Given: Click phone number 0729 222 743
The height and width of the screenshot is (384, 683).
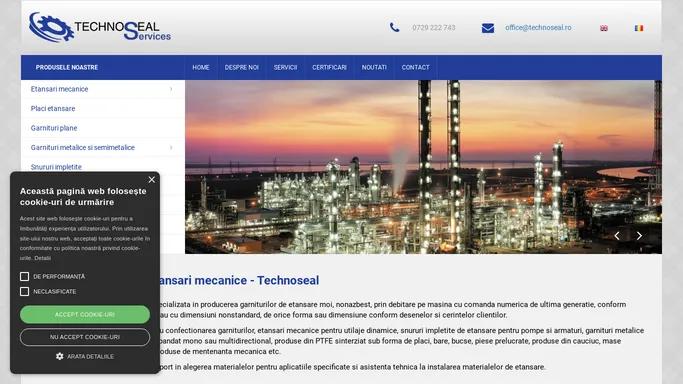Looking at the screenshot, I should click(x=434, y=28).
